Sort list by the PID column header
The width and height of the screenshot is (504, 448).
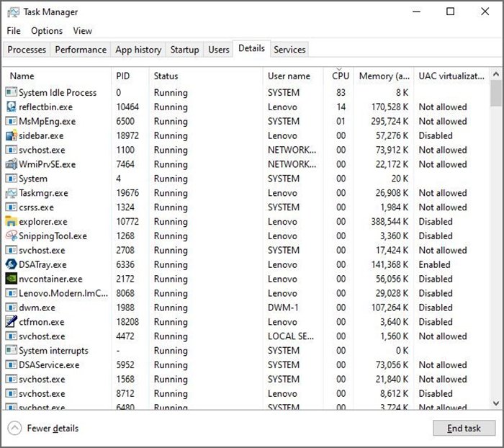(x=123, y=76)
